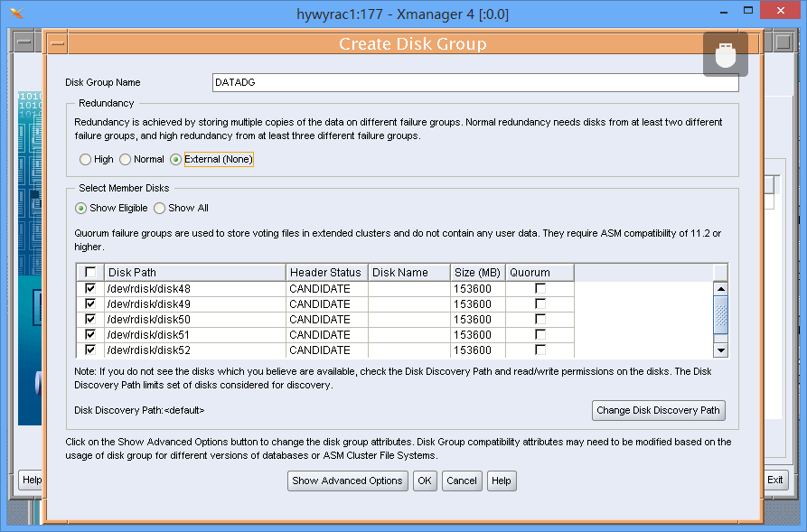Click the Help button in Create Disk Group dialog

click(502, 481)
